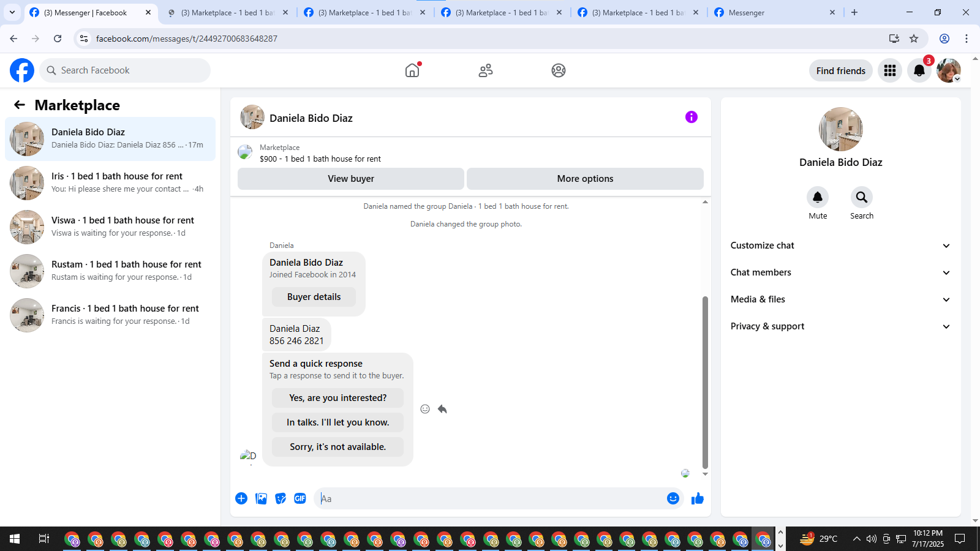Screen dimensions: 980x551
Task: Bookmark this page with the star icon
Action: coord(914,39)
